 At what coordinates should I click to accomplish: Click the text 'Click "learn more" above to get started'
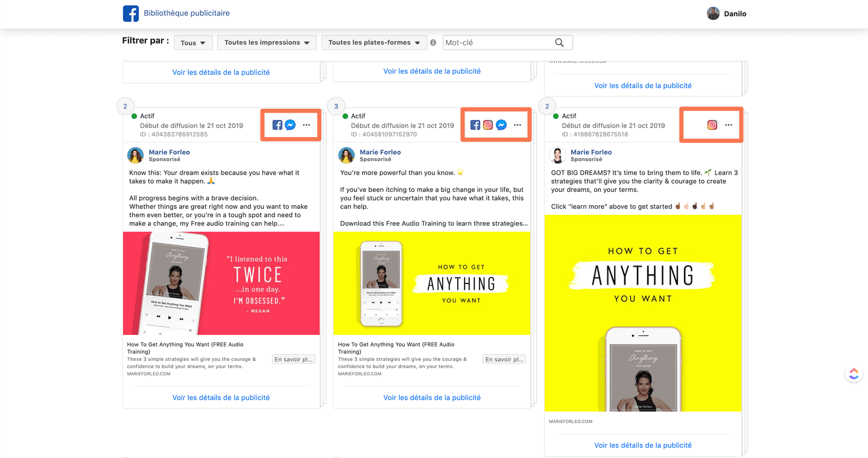pyautogui.click(x=612, y=206)
